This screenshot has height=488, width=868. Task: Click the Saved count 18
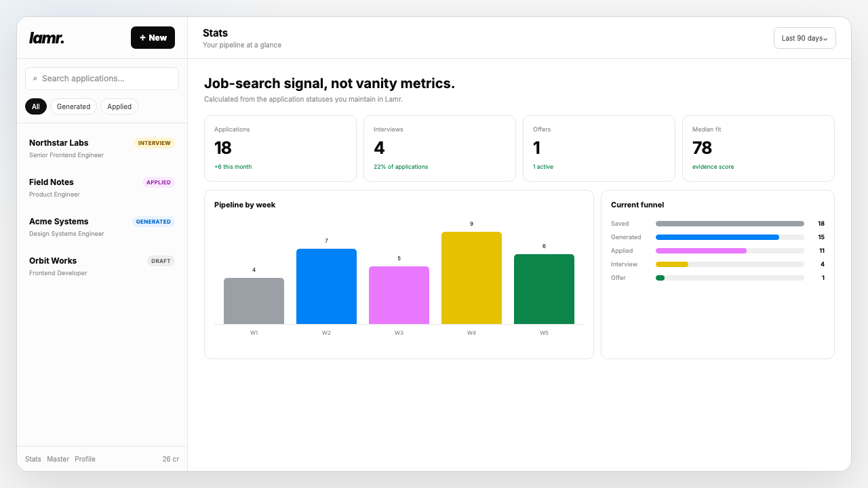(x=821, y=224)
